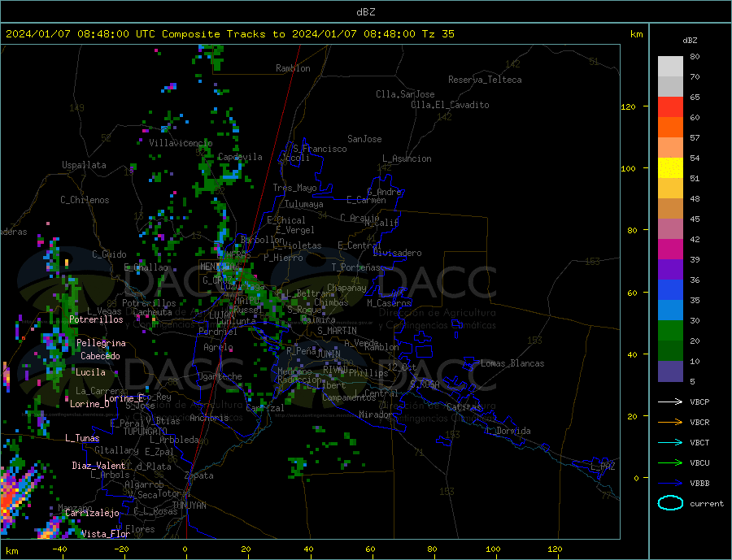Image resolution: width=732 pixels, height=560 pixels.
Task: Click the 'Reserva_Telteca' map label
Action: point(485,80)
